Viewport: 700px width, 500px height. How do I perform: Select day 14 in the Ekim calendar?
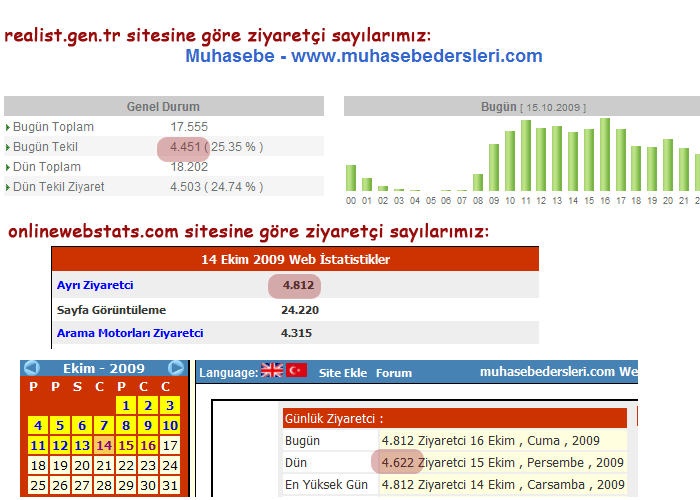(103, 445)
